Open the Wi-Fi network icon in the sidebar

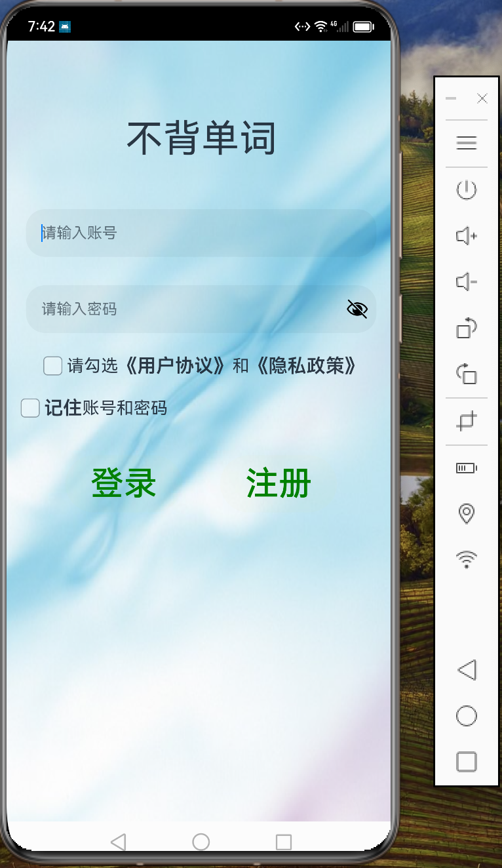466,559
